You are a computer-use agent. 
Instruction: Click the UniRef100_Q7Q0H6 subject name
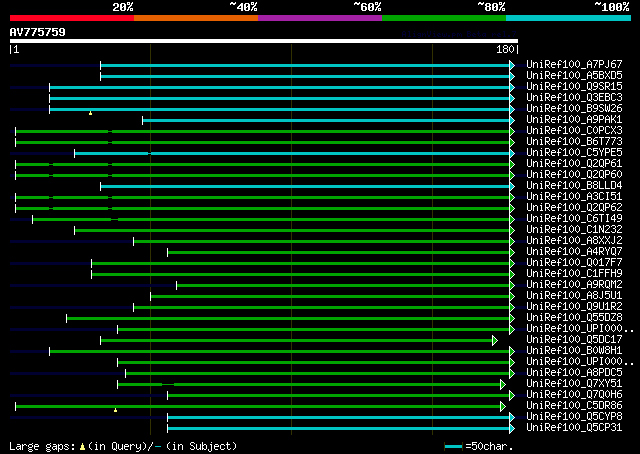pos(574,395)
